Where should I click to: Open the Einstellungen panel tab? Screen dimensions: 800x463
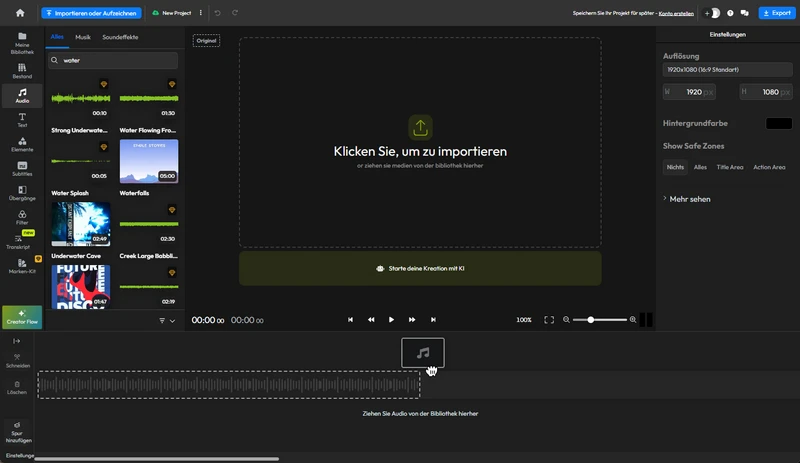[x=728, y=34]
